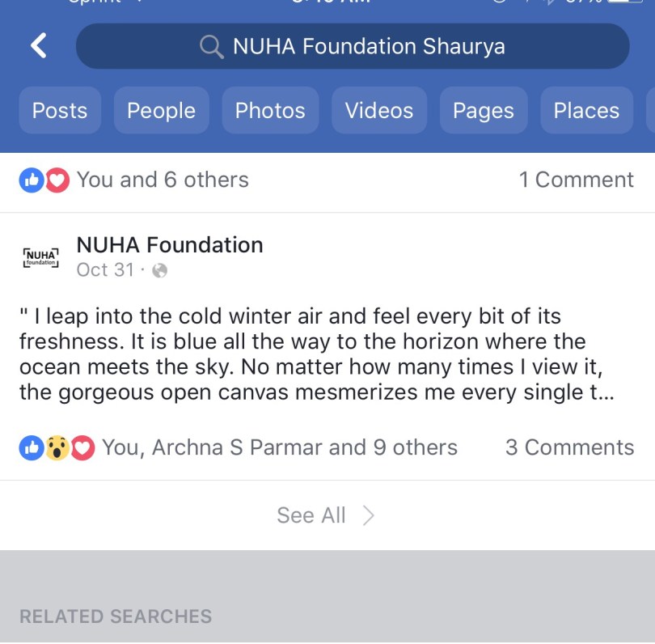This screenshot has height=644, width=655.
Task: Tap the blue like reaction on NUHA post
Action: click(31, 447)
